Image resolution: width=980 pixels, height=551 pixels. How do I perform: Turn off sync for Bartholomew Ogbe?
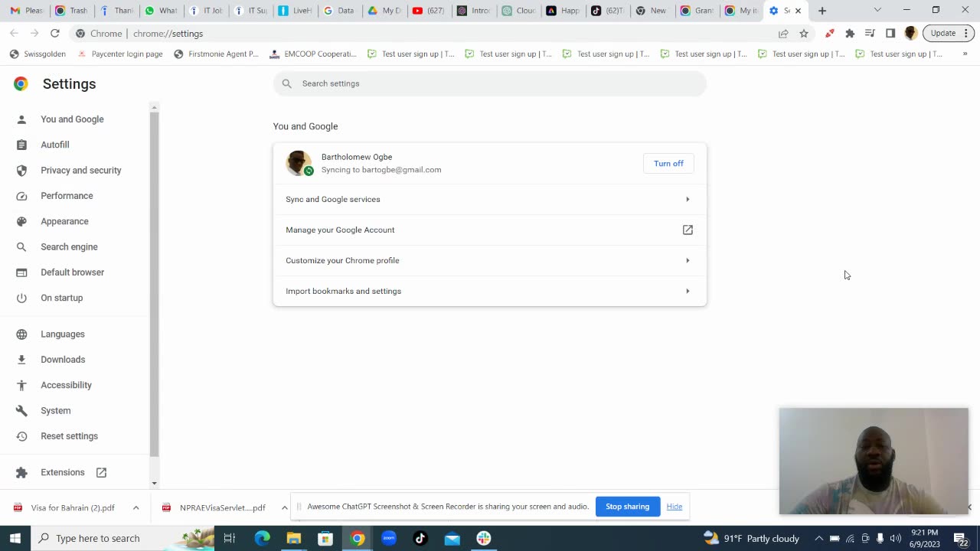coord(668,164)
